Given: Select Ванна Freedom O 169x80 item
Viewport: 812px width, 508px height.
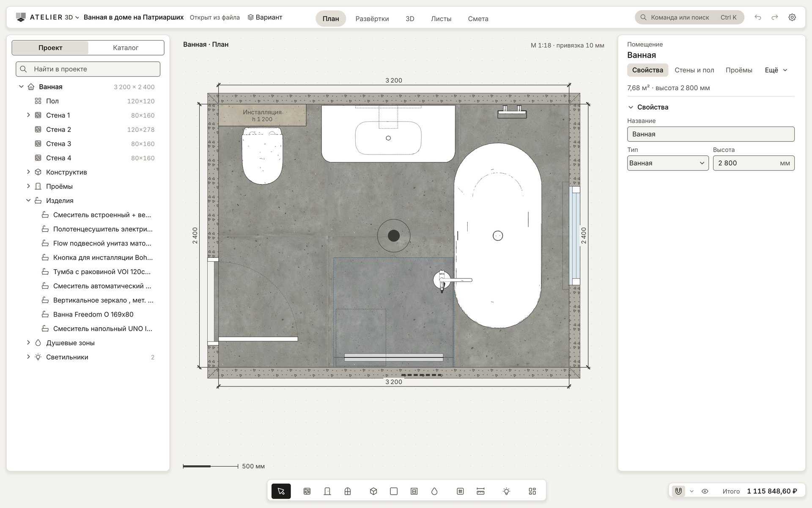Looking at the screenshot, I should [93, 314].
